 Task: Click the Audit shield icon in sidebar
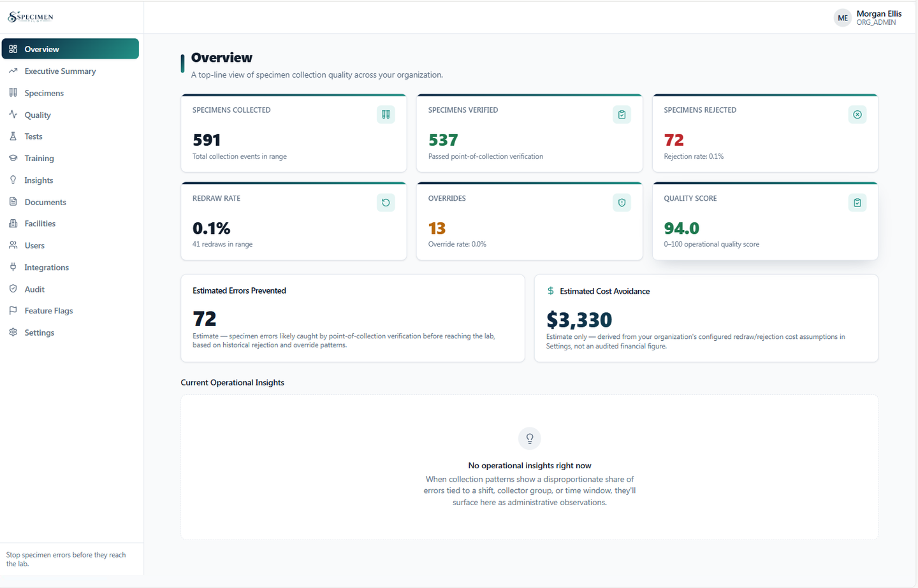(x=13, y=289)
